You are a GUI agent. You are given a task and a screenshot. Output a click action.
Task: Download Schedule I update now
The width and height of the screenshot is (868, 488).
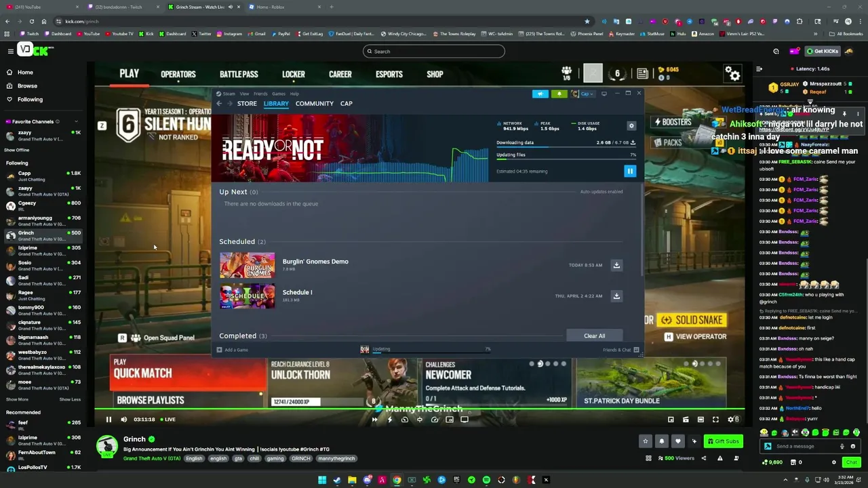click(x=616, y=296)
